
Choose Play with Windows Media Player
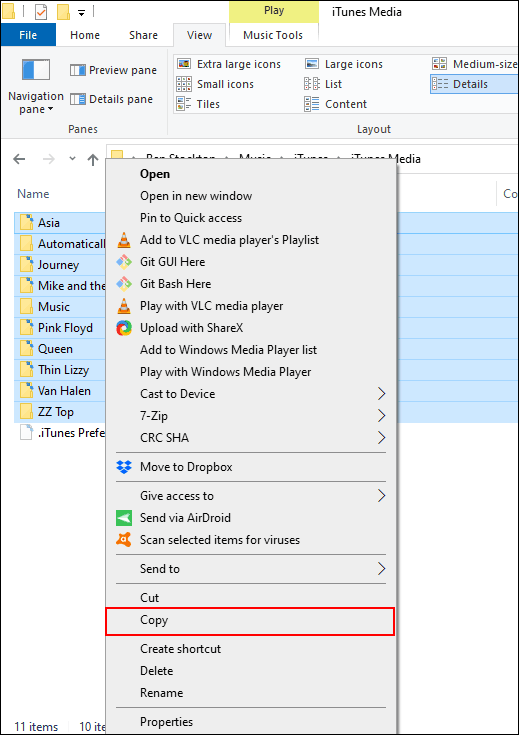click(251, 372)
